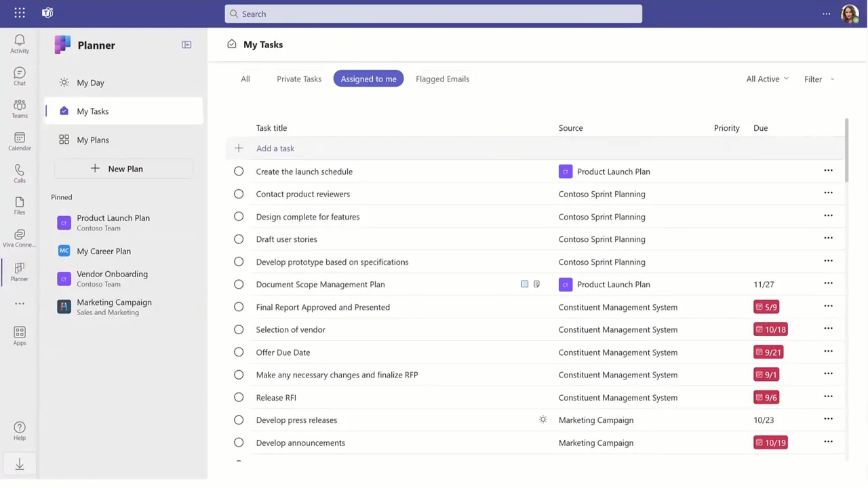Mark Develop press releases complete
Screen dimensions: 868x488
(239, 420)
